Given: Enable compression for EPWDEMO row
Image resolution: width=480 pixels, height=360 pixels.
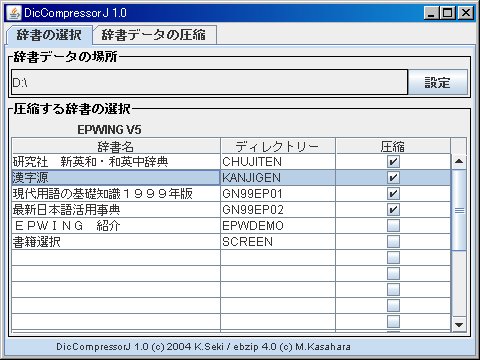Looking at the screenshot, I should pos(393,226).
